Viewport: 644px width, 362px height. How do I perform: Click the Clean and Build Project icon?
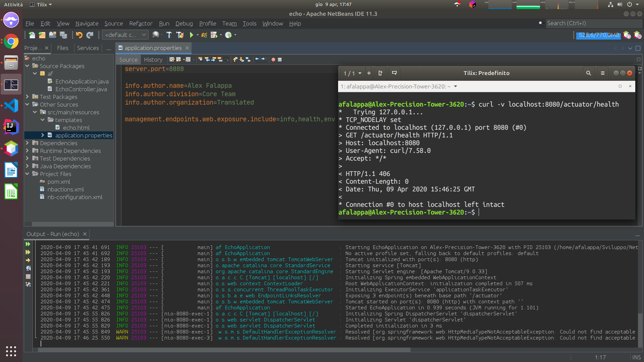click(x=180, y=35)
